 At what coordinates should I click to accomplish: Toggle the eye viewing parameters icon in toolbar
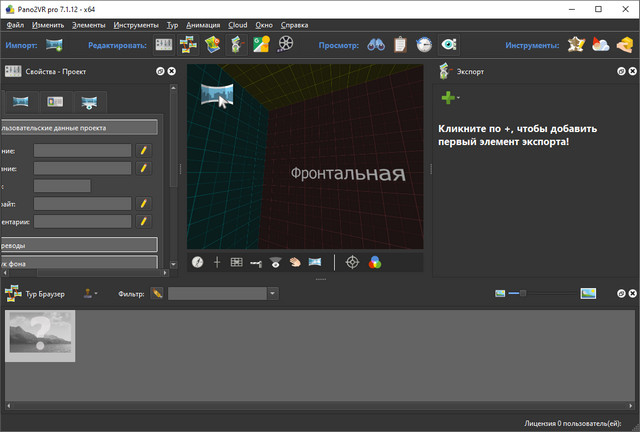click(449, 44)
